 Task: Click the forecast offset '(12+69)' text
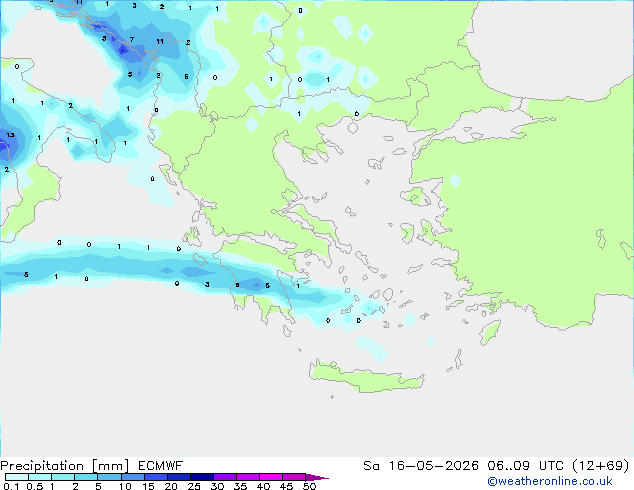click(601, 466)
